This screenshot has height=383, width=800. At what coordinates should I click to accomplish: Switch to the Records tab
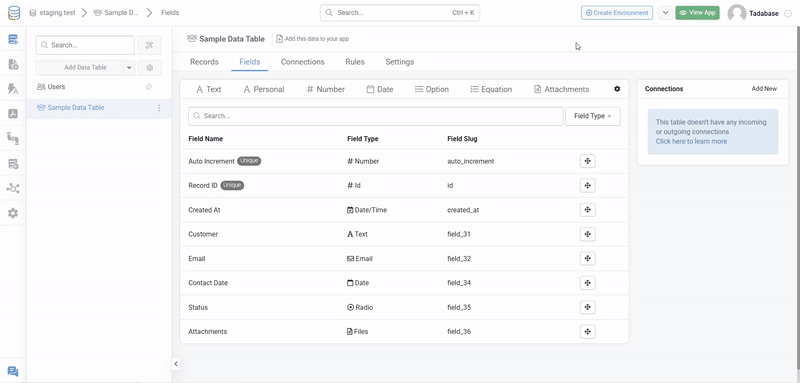[x=204, y=62]
